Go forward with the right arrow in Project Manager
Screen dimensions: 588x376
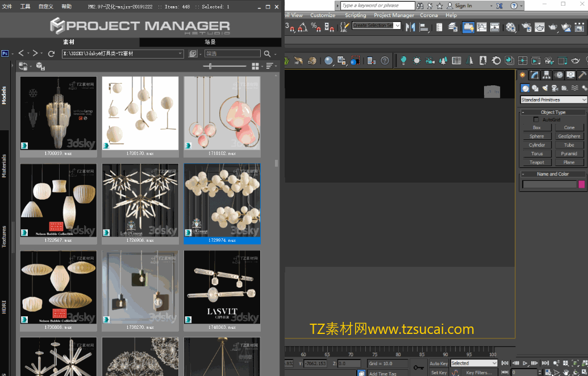tap(35, 53)
